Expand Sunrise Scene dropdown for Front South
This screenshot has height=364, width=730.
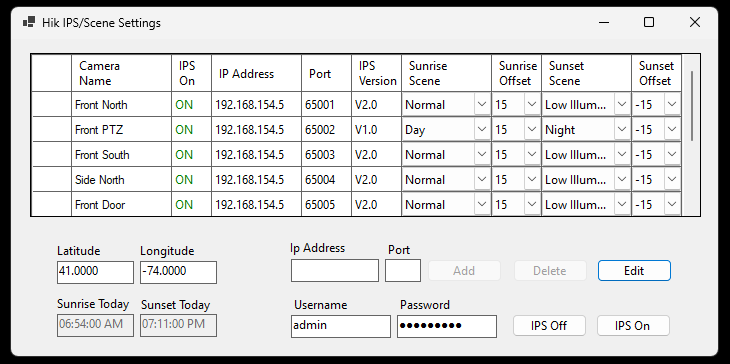482,155
